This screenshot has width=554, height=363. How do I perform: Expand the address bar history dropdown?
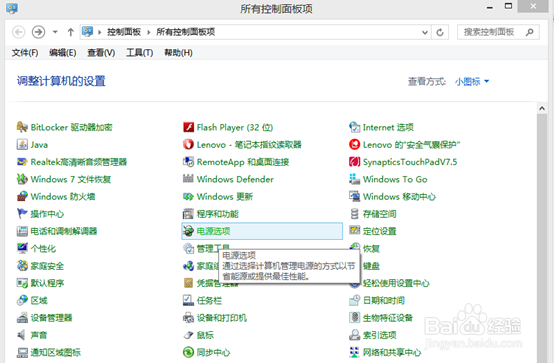[x=425, y=33]
